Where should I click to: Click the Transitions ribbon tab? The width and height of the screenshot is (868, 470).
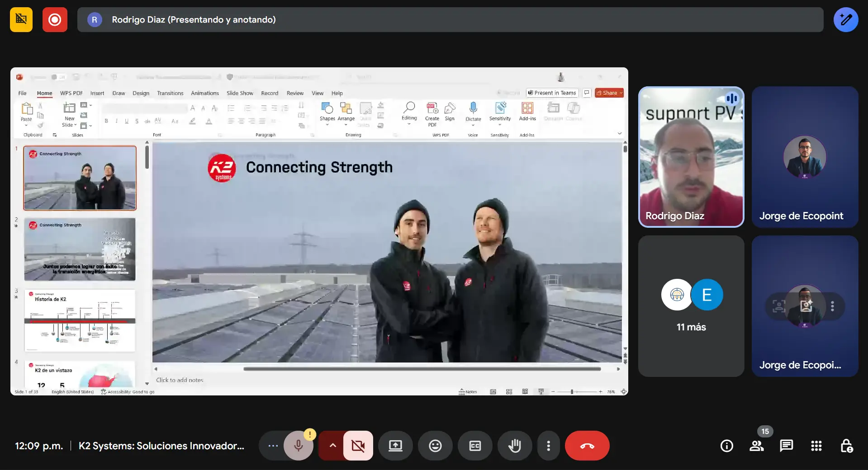(x=170, y=93)
